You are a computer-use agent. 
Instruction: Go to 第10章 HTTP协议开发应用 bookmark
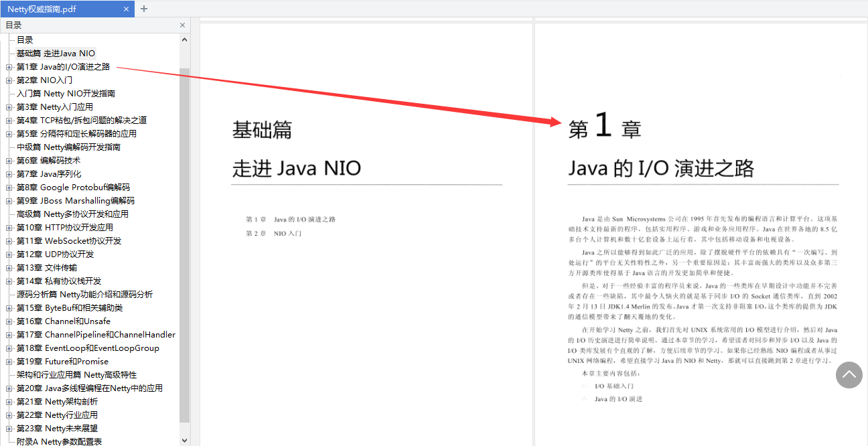(x=65, y=228)
